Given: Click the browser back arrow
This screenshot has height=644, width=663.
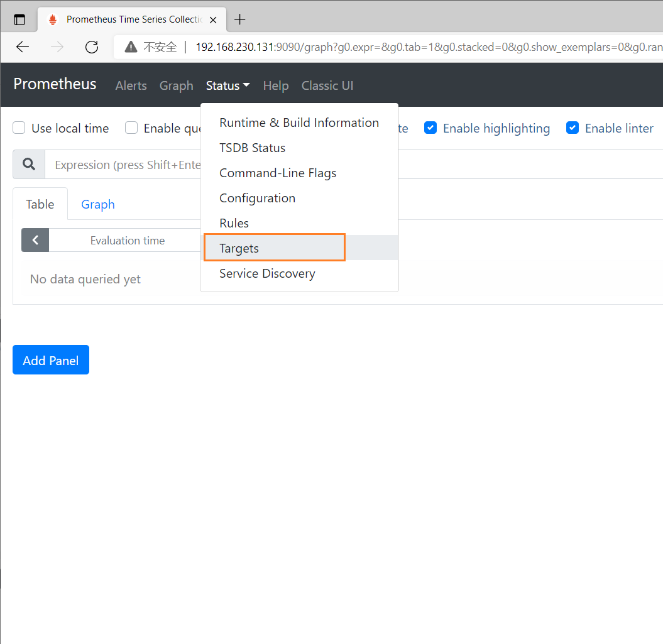Looking at the screenshot, I should (23, 47).
